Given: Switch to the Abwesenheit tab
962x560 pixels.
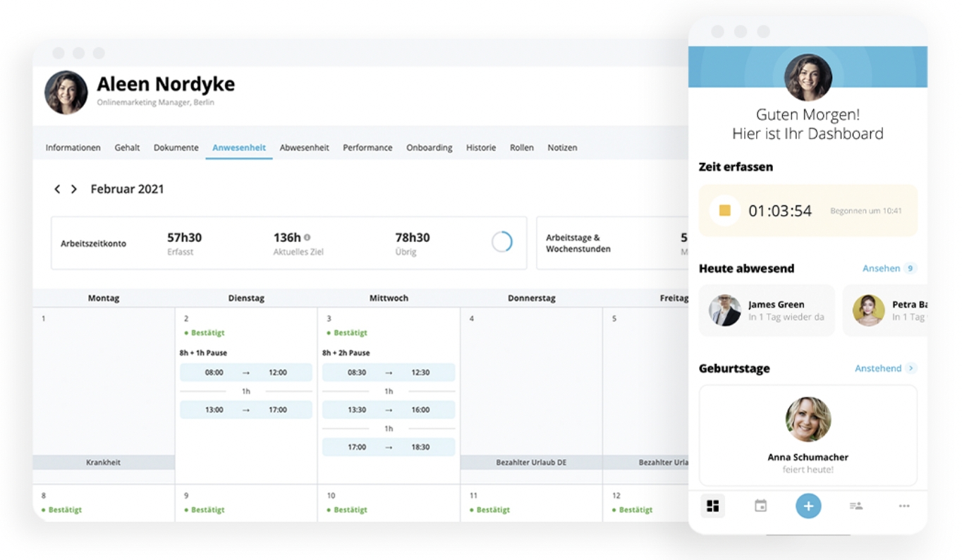Looking at the screenshot, I should pos(304,148).
